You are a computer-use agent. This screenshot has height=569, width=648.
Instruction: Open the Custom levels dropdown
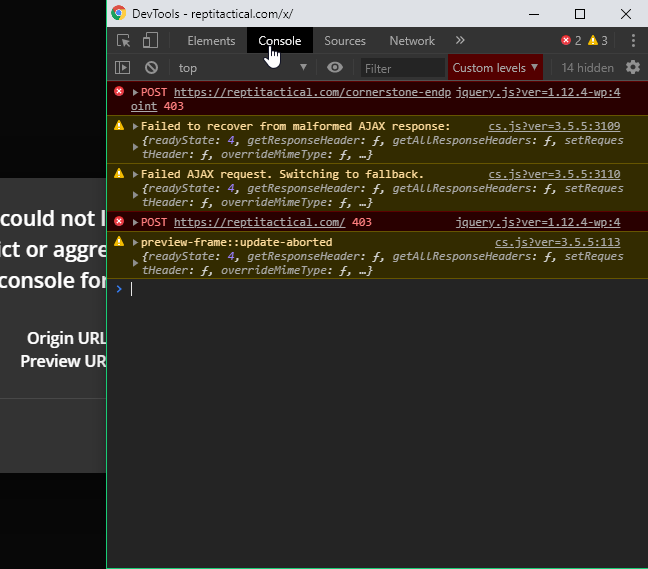[495, 68]
